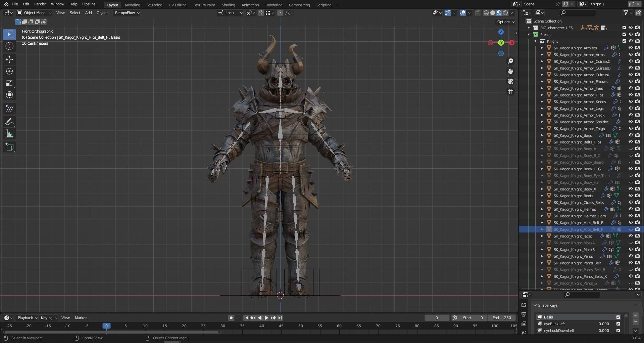Toggle the Basis shape key checkbox
Viewport: 644px width, 343px height.
point(618,317)
